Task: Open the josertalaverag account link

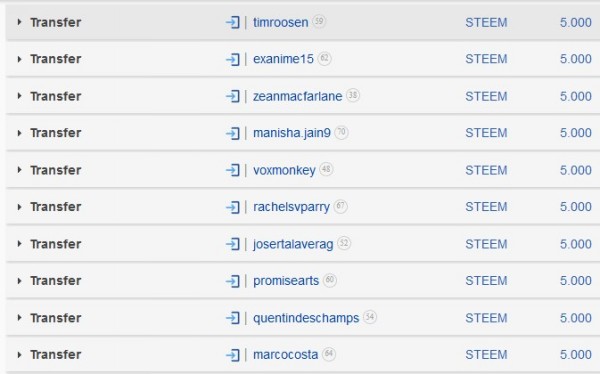Action: [293, 244]
